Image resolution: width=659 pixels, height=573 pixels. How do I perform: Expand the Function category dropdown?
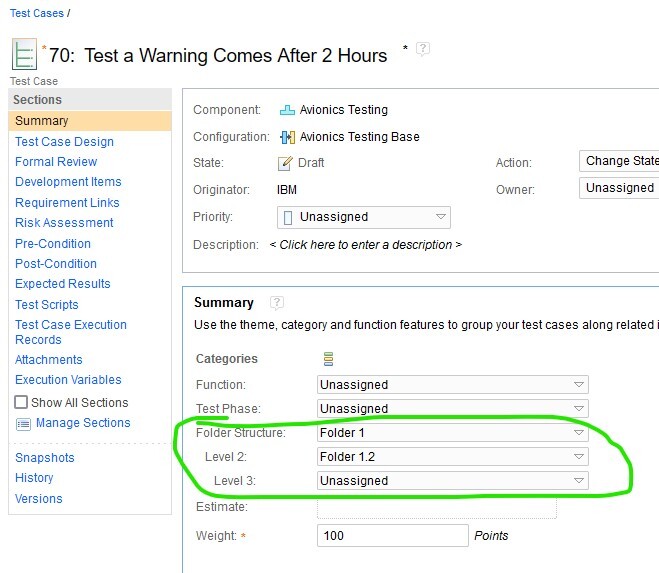pos(452,385)
